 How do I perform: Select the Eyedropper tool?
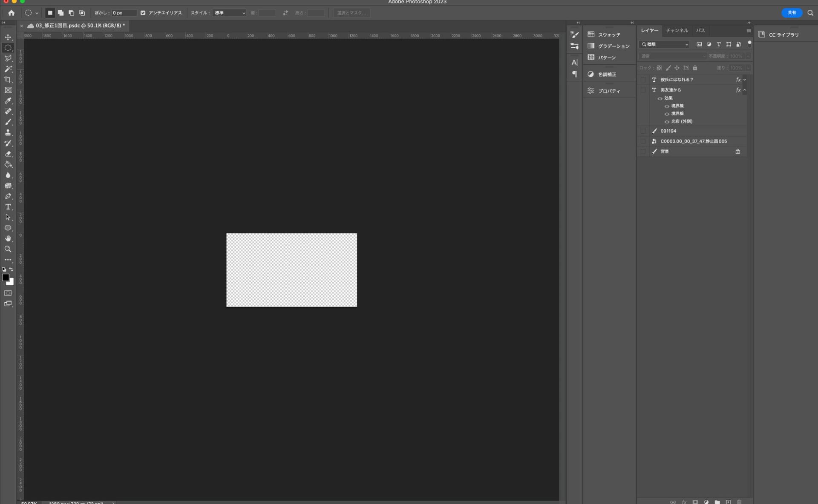pos(8,101)
